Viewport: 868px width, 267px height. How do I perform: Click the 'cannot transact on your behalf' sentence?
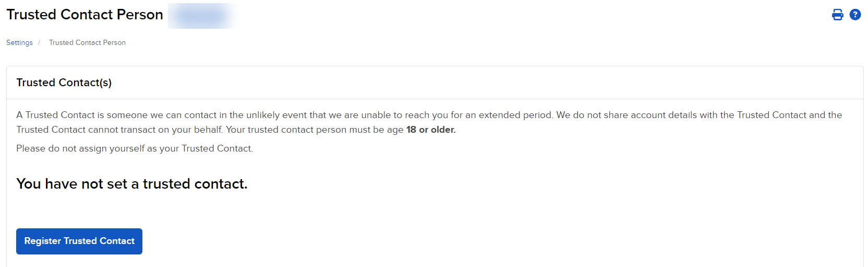point(119,130)
